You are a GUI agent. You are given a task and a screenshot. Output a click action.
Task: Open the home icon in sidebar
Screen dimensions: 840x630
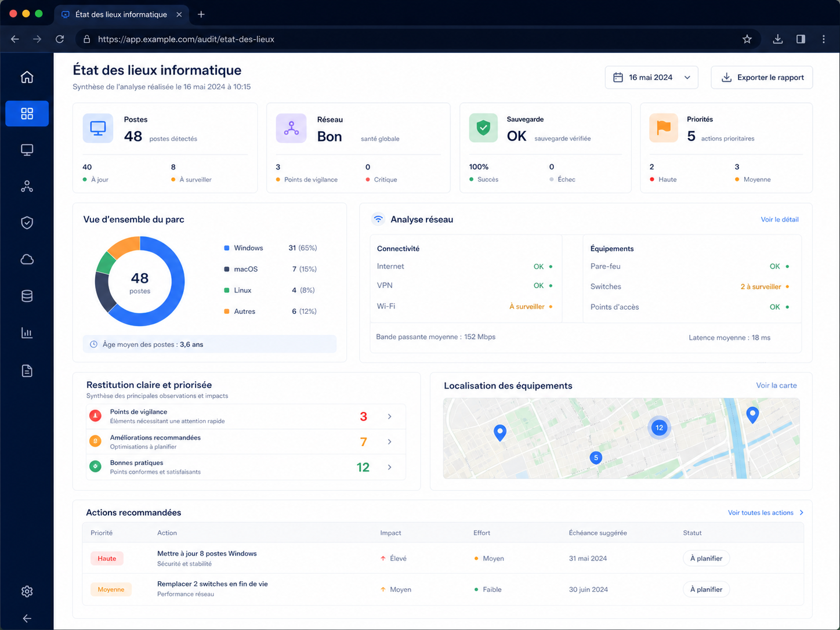27,77
